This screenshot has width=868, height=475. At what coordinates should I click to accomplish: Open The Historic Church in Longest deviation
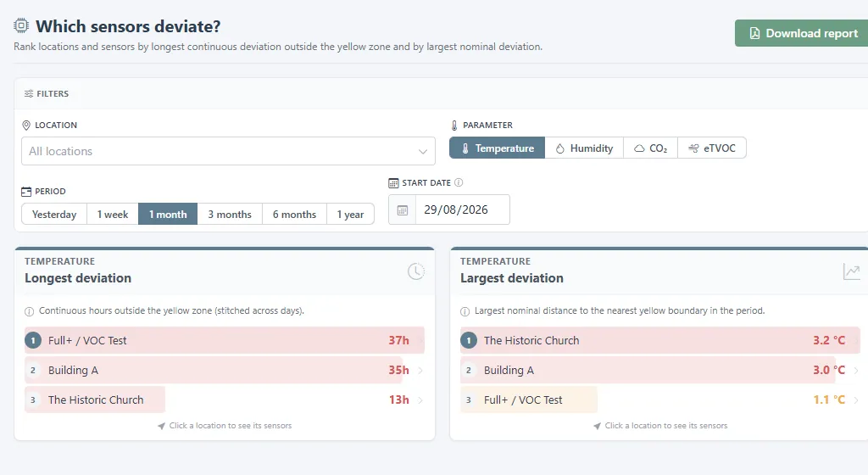224,400
